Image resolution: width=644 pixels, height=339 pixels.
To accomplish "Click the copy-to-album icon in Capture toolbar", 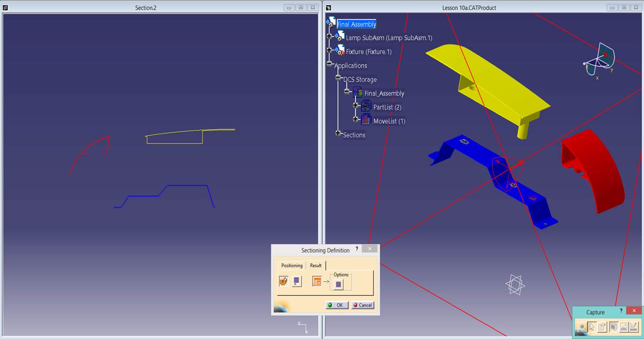I will click(x=602, y=327).
